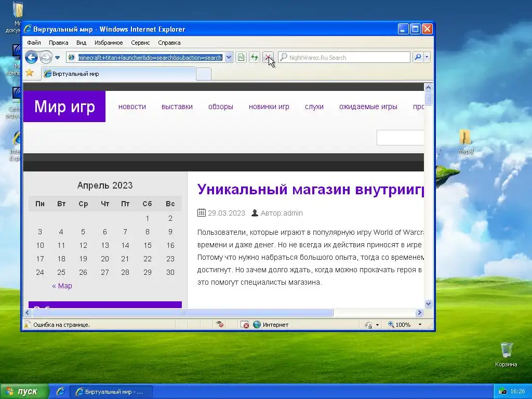Screen dimensions: 532x399
Task: Open the Справка menu
Action: tap(169, 43)
